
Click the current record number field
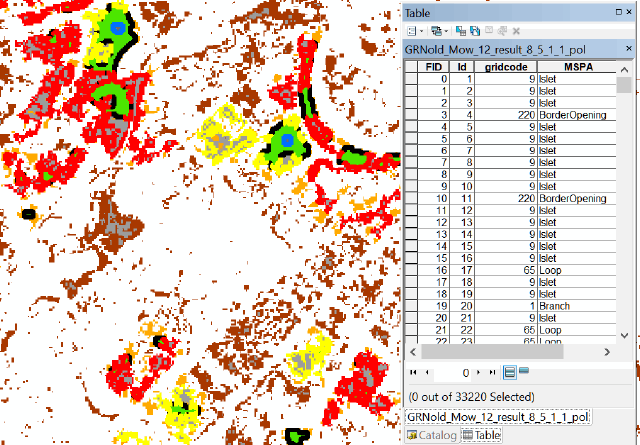pos(452,372)
